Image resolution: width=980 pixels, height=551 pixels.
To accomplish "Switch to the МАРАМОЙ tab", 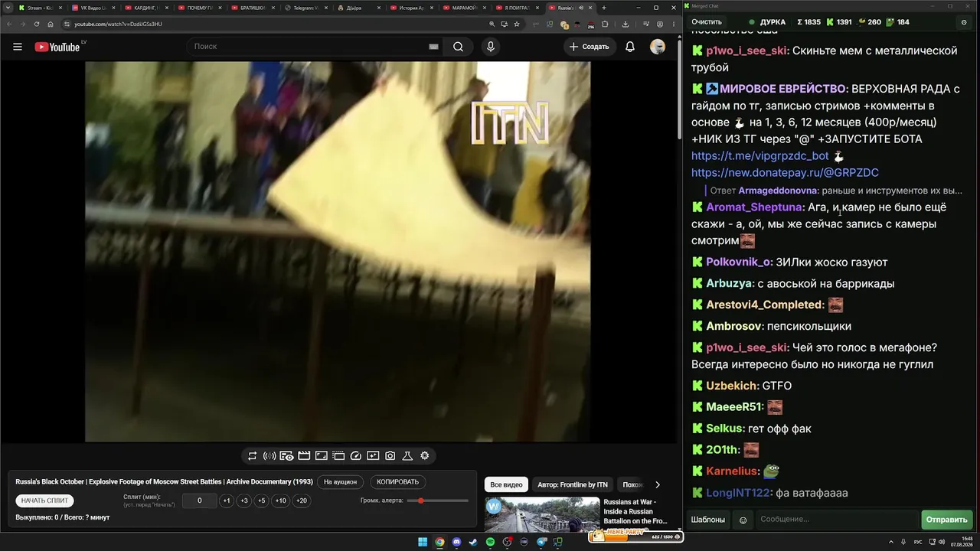I will (464, 8).
